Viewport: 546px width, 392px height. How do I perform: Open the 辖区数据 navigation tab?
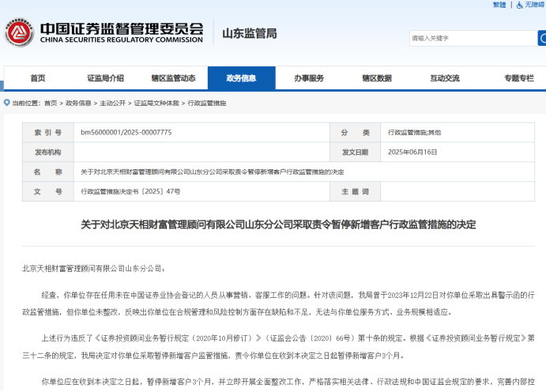[377, 78]
